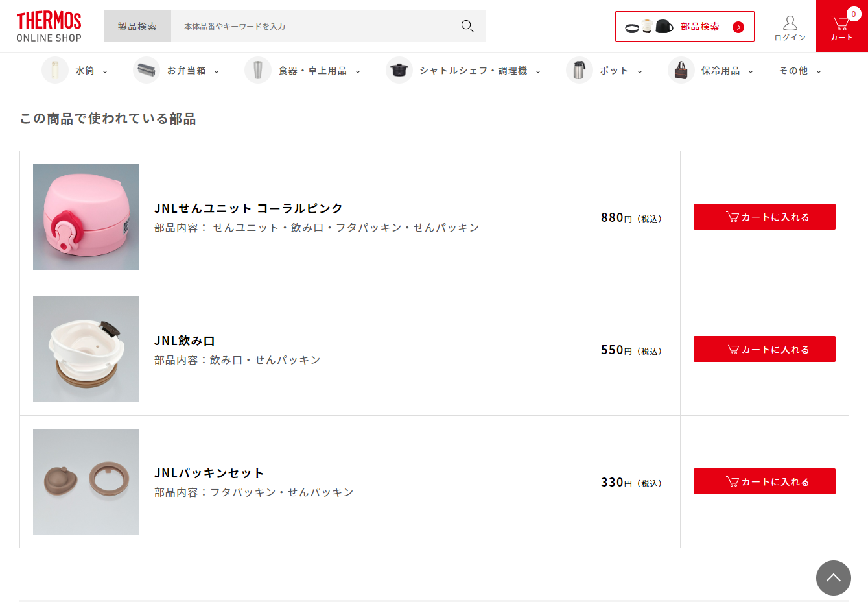Viewport: 868px width, 602px height.
Task: View the pink JNLせんユニット thumbnail
Action: click(86, 217)
